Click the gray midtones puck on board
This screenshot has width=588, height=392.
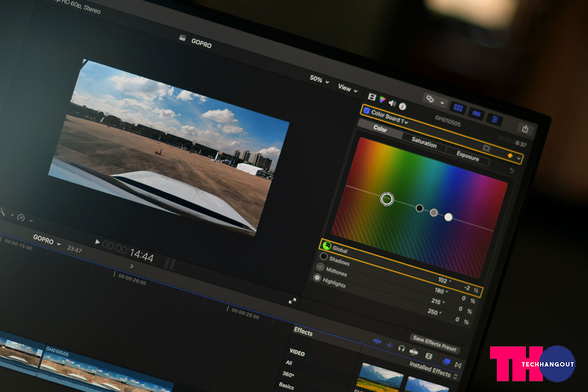[x=434, y=213]
